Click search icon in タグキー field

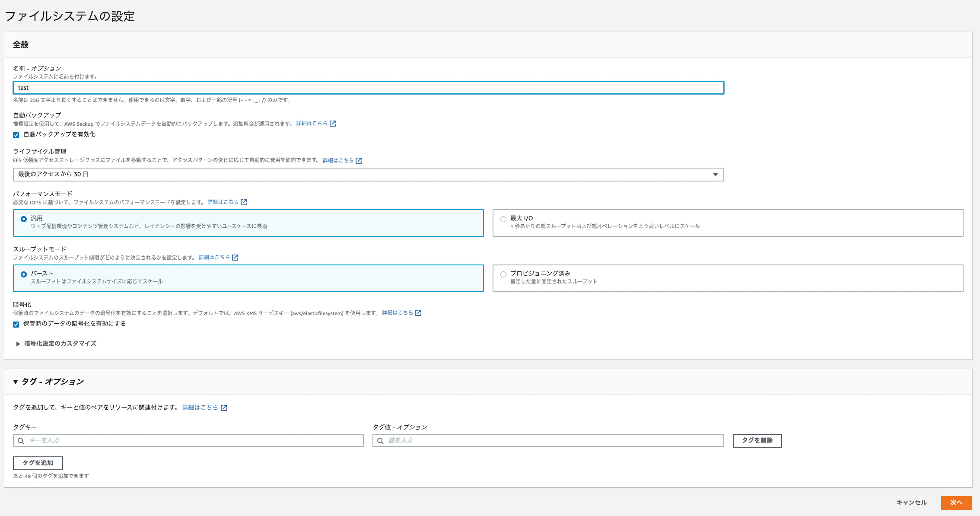21,441
